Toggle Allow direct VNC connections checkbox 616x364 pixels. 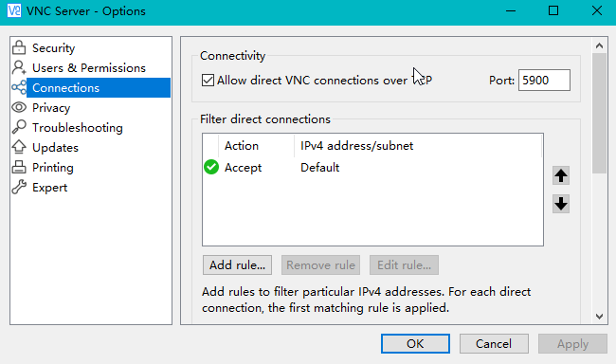pos(208,81)
